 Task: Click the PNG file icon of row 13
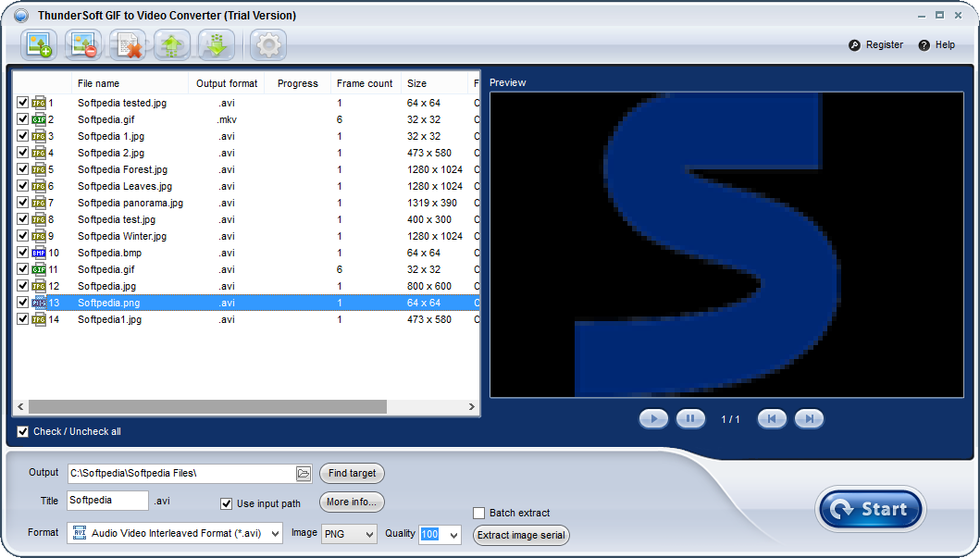click(x=39, y=303)
